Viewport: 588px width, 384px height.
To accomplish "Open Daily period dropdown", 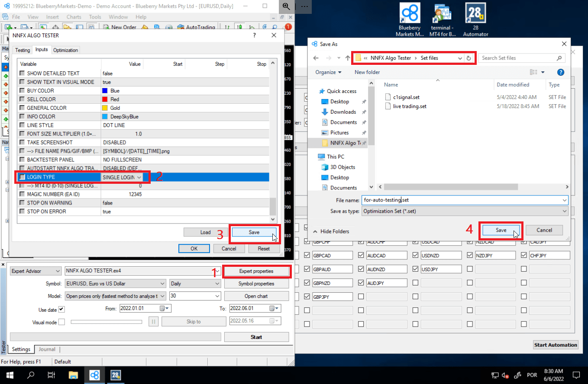I will tap(195, 284).
